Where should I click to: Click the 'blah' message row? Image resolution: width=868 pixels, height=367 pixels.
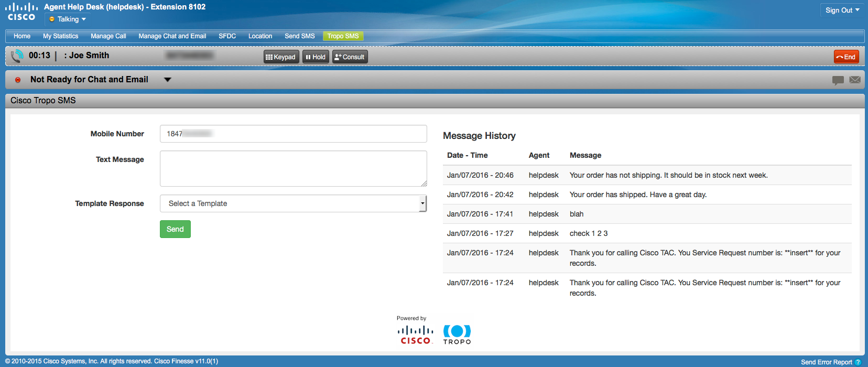pyautogui.click(x=647, y=214)
